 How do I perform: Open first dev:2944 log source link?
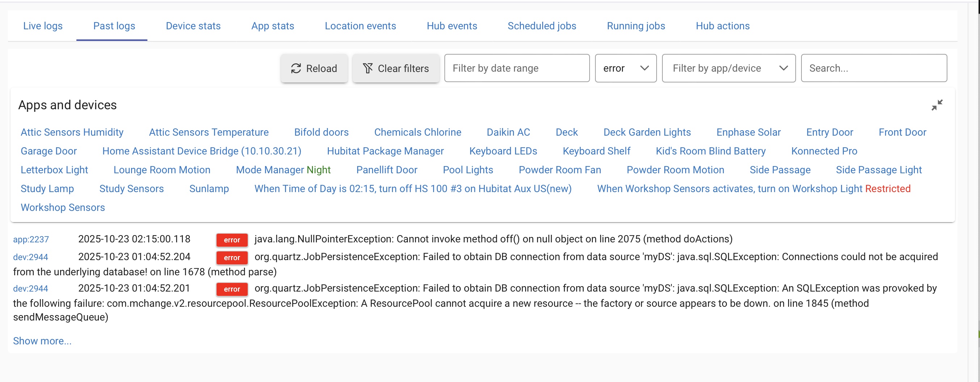30,257
